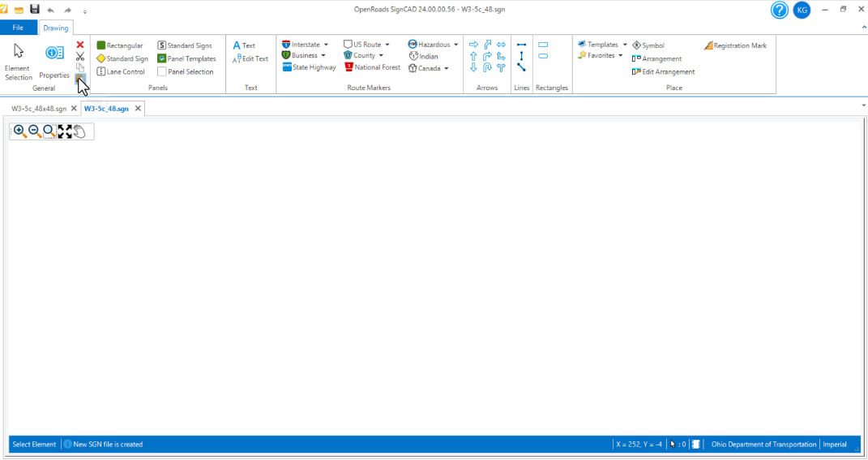Screen dimensions: 868x460
Task: Activate the zoom window tool
Action: click(49, 131)
